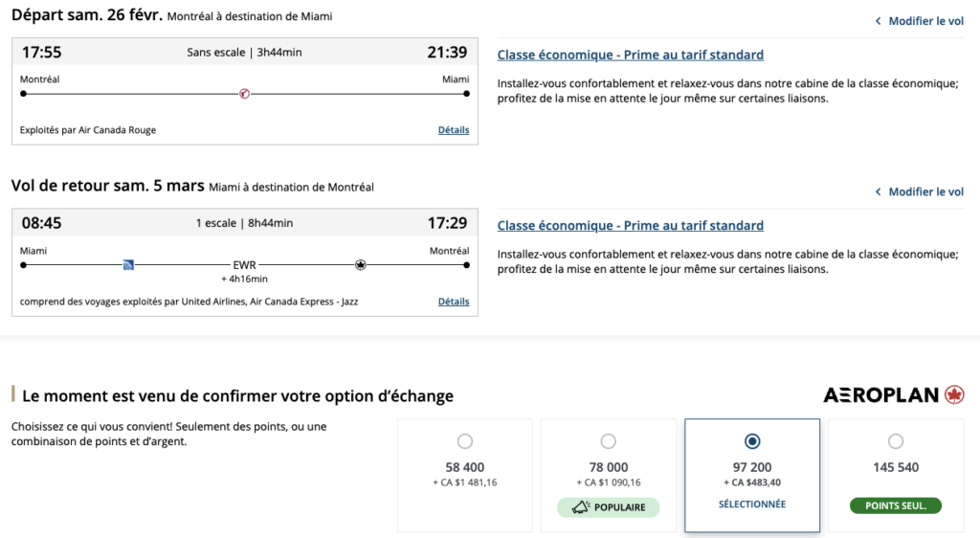
Task: Select the 58 400 points option
Action: point(465,441)
